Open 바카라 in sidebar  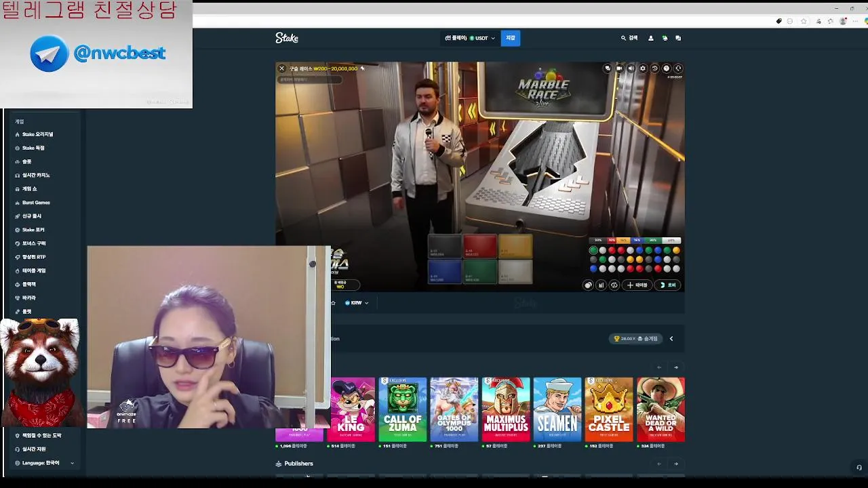[28, 298]
